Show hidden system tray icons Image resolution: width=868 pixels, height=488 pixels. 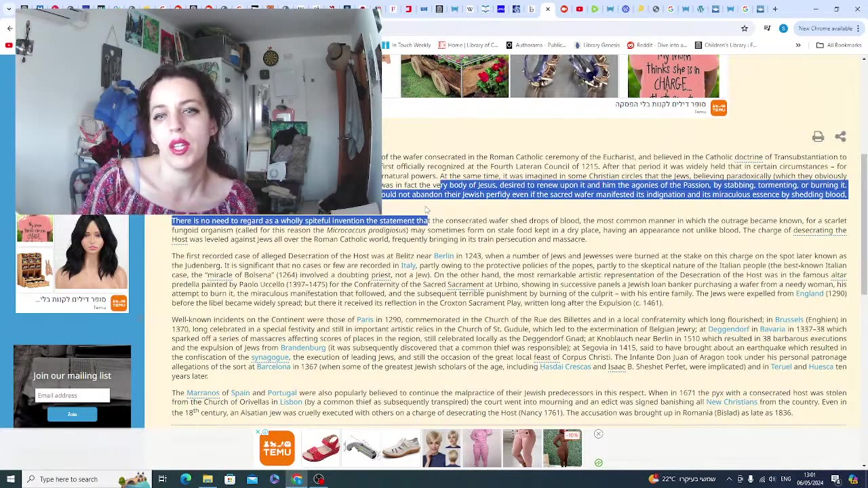click(x=729, y=479)
